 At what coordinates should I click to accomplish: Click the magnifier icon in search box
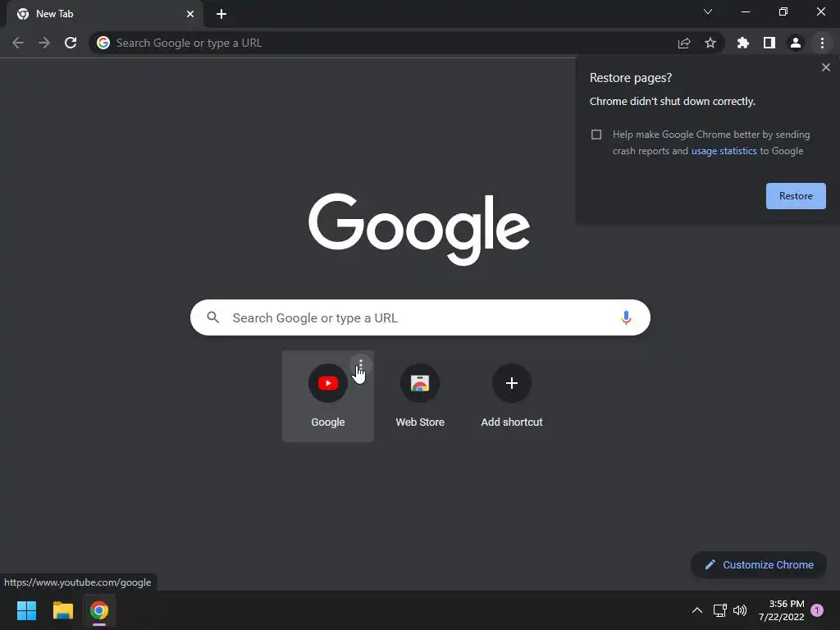pos(212,317)
